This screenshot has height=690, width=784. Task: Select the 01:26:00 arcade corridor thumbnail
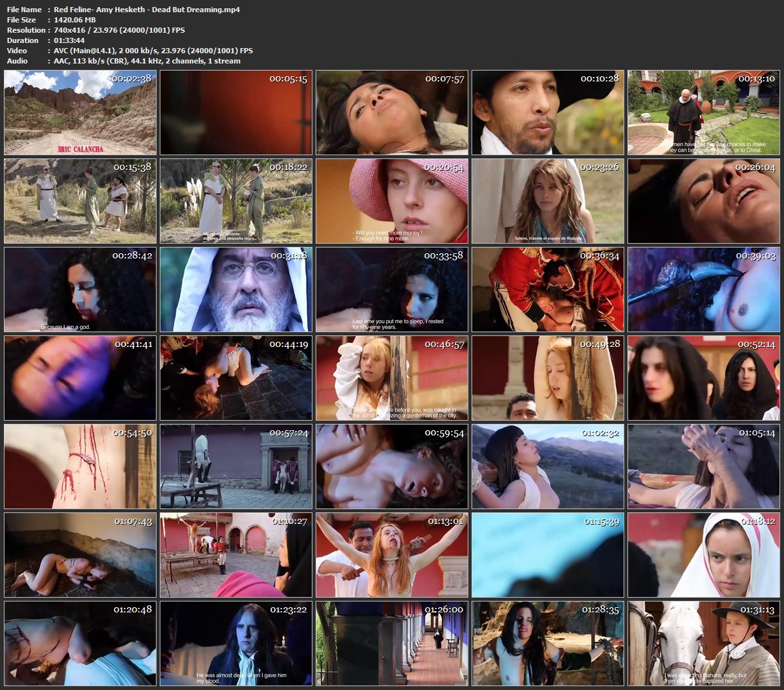[392, 644]
